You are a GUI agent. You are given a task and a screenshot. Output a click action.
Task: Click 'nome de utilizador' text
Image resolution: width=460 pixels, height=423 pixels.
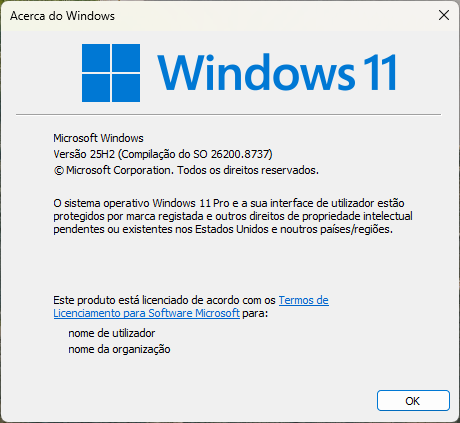pyautogui.click(x=112, y=333)
